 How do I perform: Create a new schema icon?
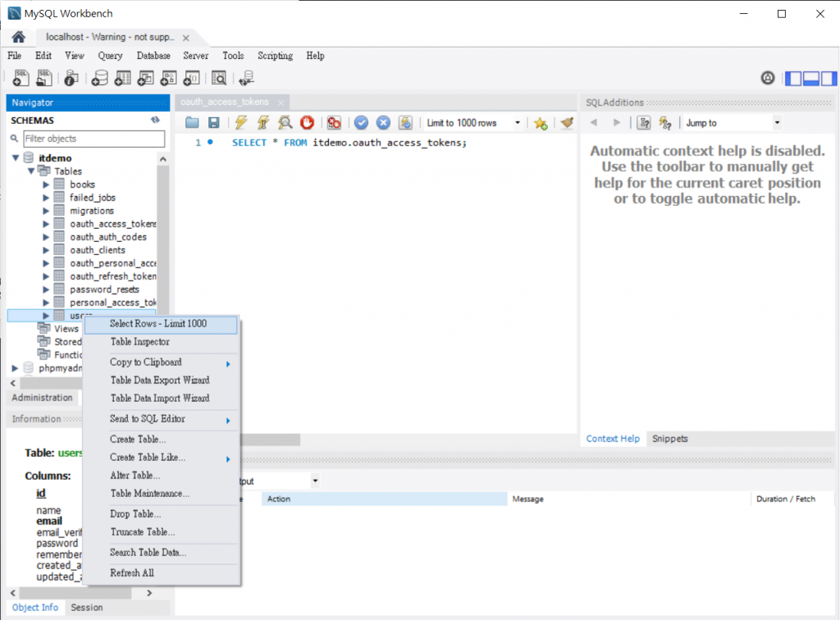tap(99, 78)
